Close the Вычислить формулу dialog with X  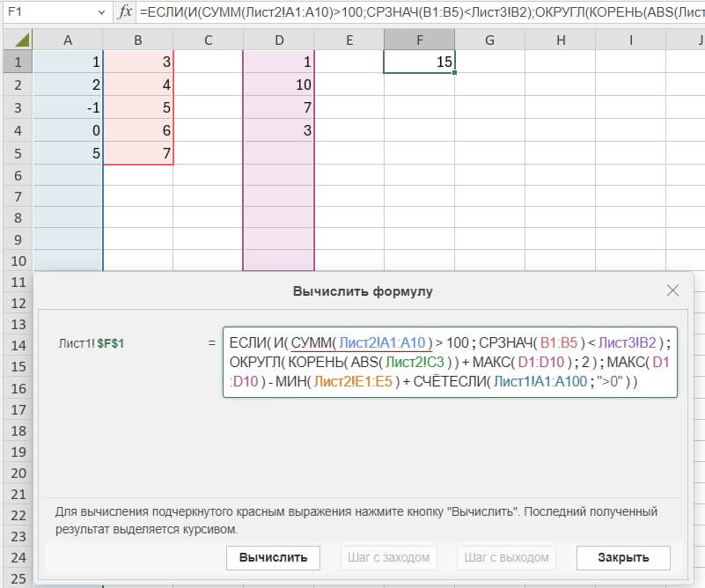coord(672,290)
